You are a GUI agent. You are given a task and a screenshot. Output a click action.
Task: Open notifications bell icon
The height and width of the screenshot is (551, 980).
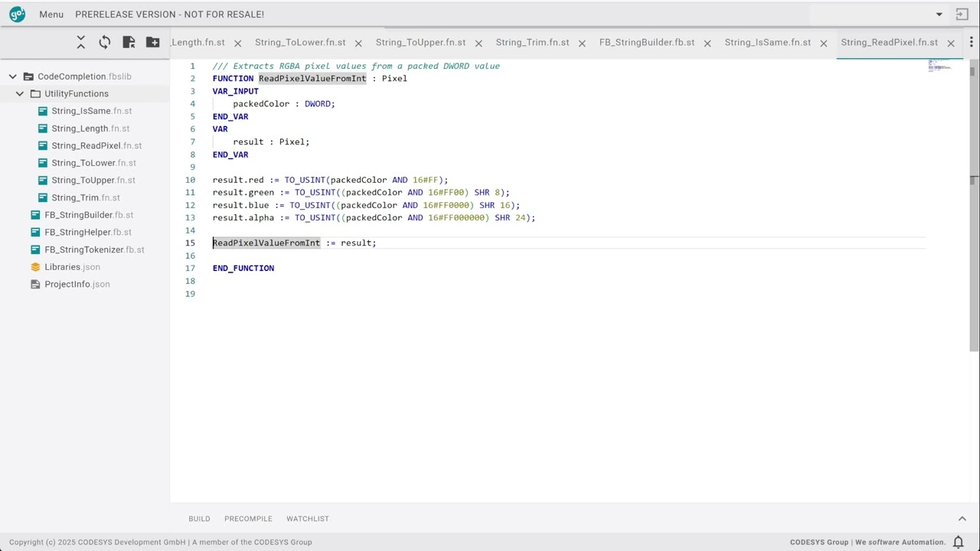click(x=959, y=542)
